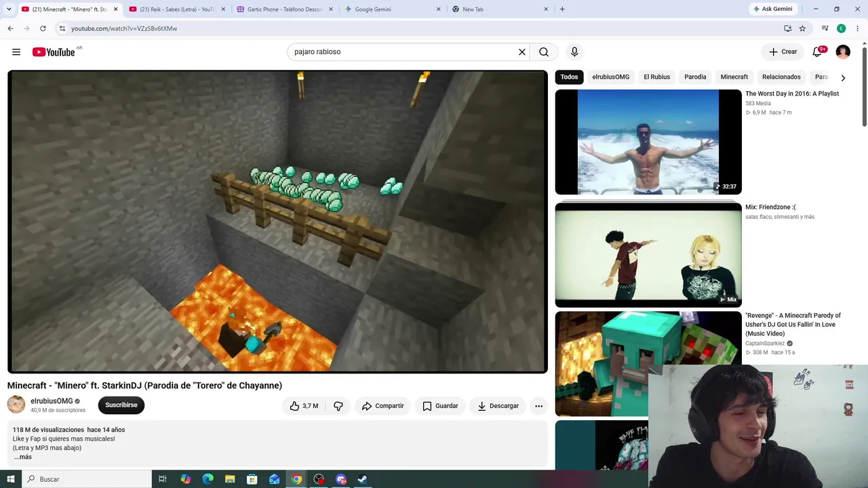Open File Explorer from the taskbar

[230, 479]
